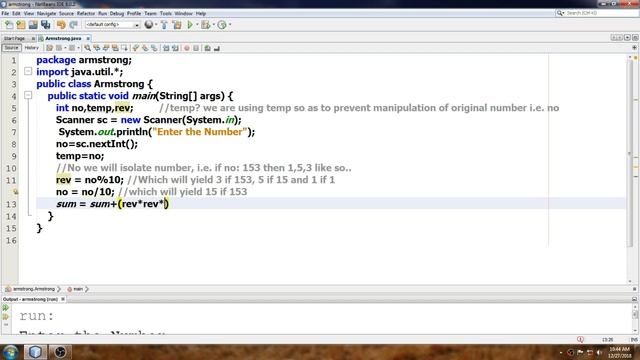
Task: Select the Armstrong.java tab
Action: click(63, 38)
